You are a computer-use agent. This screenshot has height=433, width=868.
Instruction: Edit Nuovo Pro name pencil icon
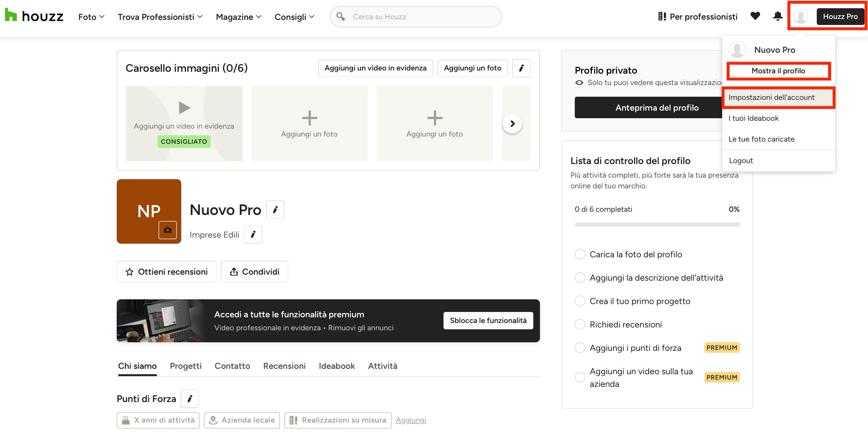click(x=275, y=210)
